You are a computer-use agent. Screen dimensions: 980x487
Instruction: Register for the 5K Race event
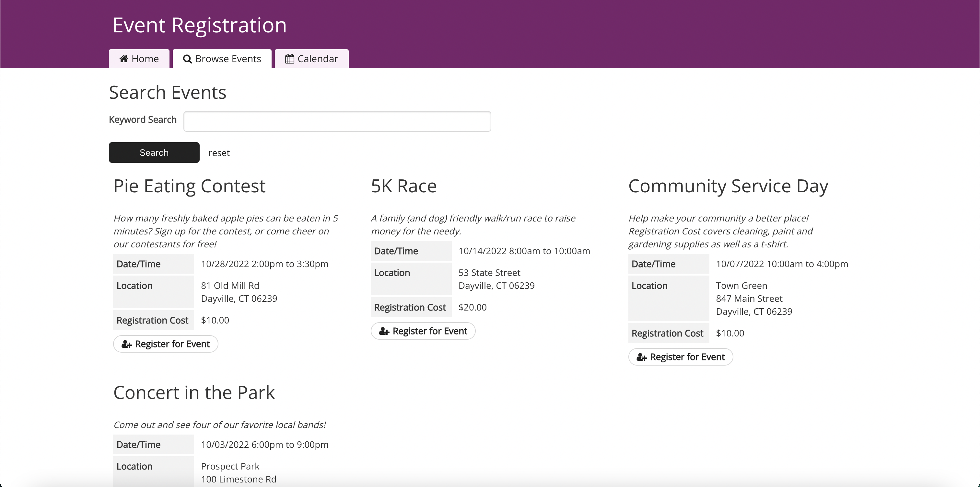[423, 331]
